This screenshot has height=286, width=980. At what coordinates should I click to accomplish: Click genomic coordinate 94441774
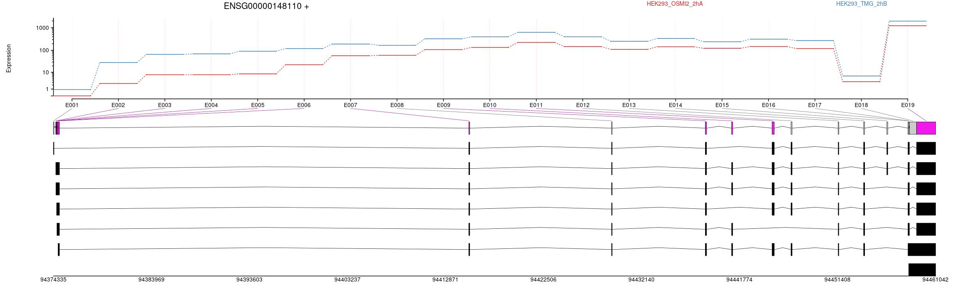click(x=739, y=280)
